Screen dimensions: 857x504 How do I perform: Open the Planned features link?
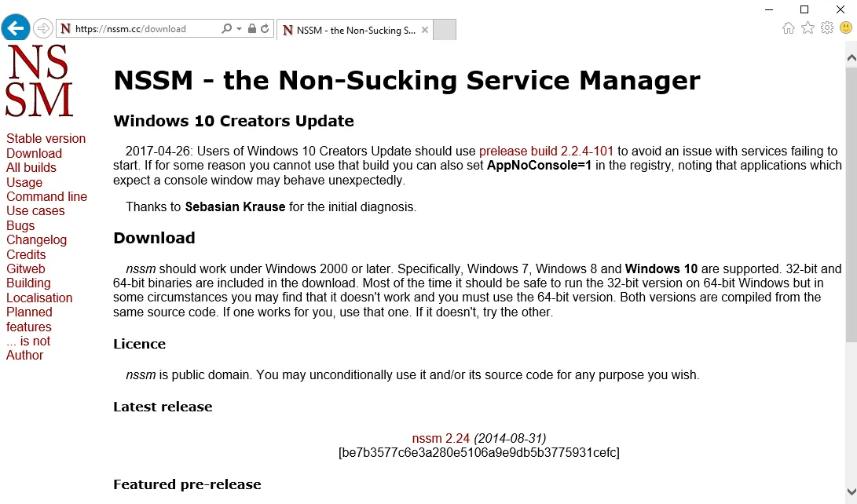click(x=29, y=320)
